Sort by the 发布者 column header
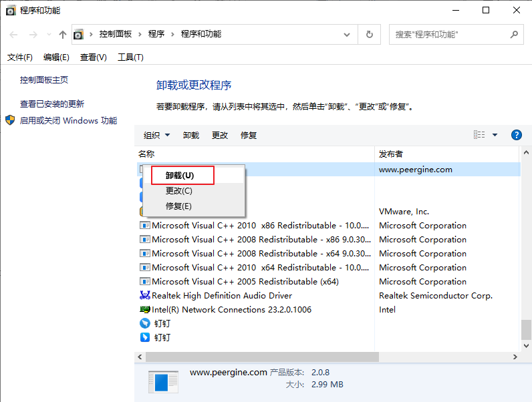Screen dimensions: 532x402 (447, 154)
